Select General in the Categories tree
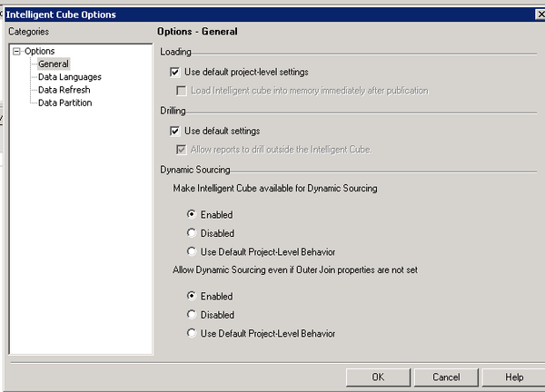The height and width of the screenshot is (392, 545). pos(53,64)
